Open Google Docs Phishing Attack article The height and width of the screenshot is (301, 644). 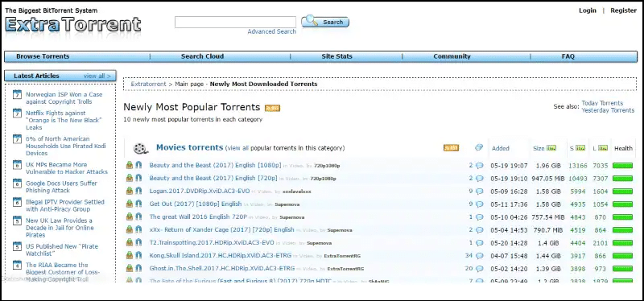(x=61, y=187)
